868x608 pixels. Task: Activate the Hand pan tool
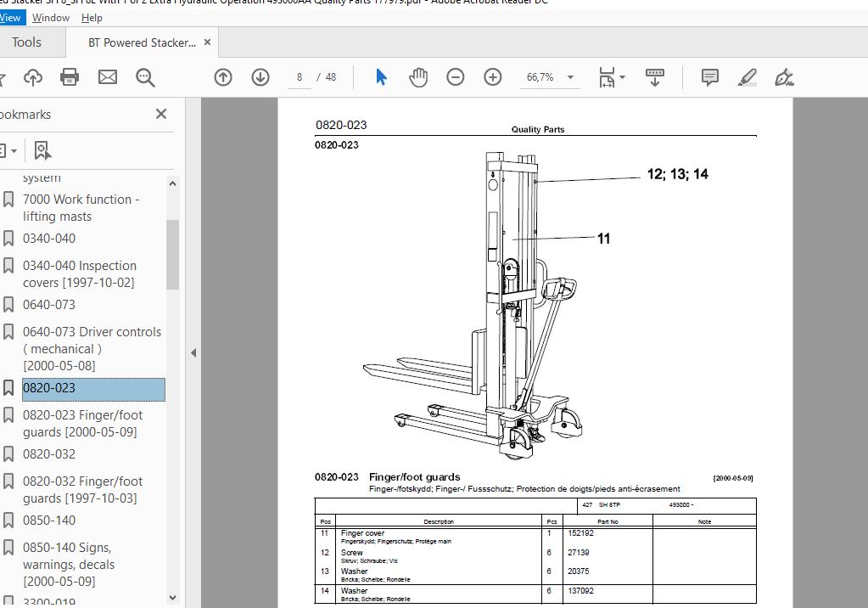pos(418,77)
